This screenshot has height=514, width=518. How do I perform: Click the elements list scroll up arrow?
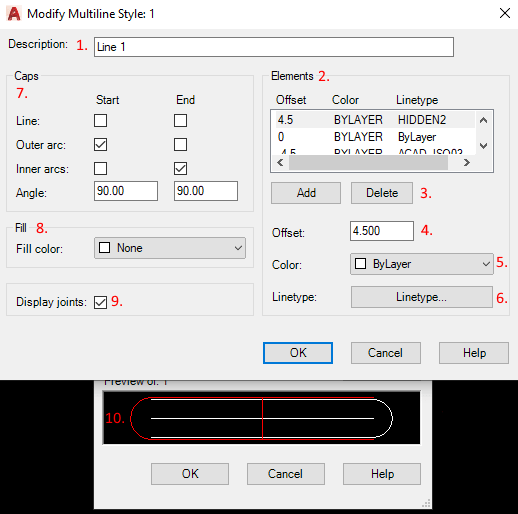tap(483, 120)
